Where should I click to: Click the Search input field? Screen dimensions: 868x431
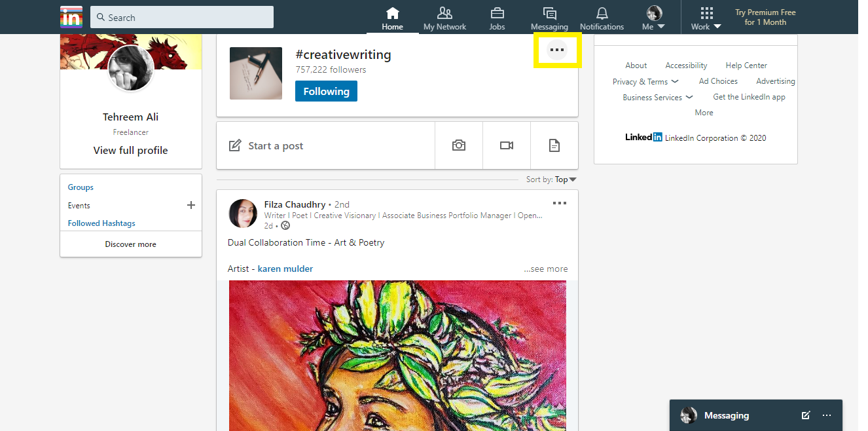click(182, 17)
